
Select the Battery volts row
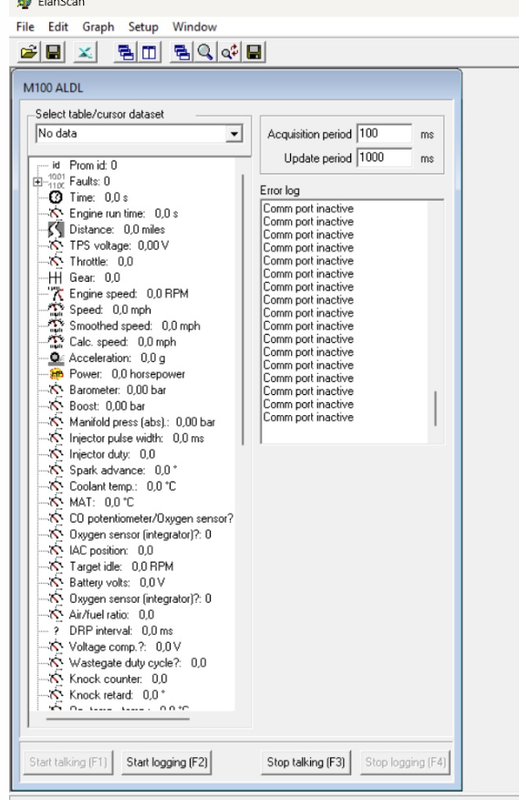(117, 583)
